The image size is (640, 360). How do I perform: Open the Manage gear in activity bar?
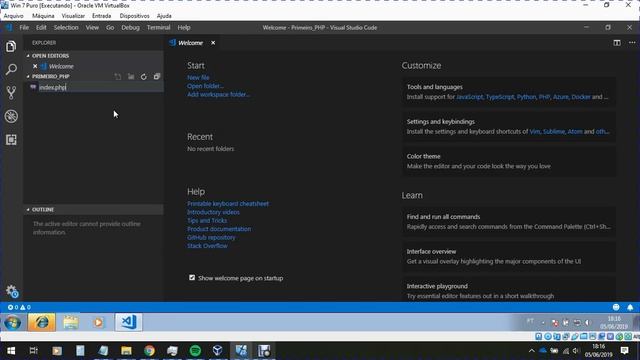click(x=12, y=291)
